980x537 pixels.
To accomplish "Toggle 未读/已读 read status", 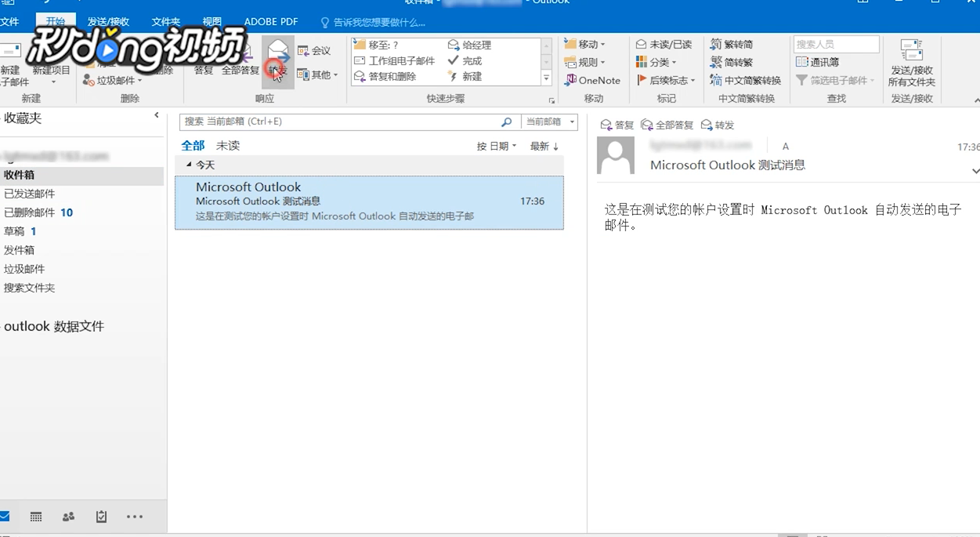I will (x=664, y=44).
